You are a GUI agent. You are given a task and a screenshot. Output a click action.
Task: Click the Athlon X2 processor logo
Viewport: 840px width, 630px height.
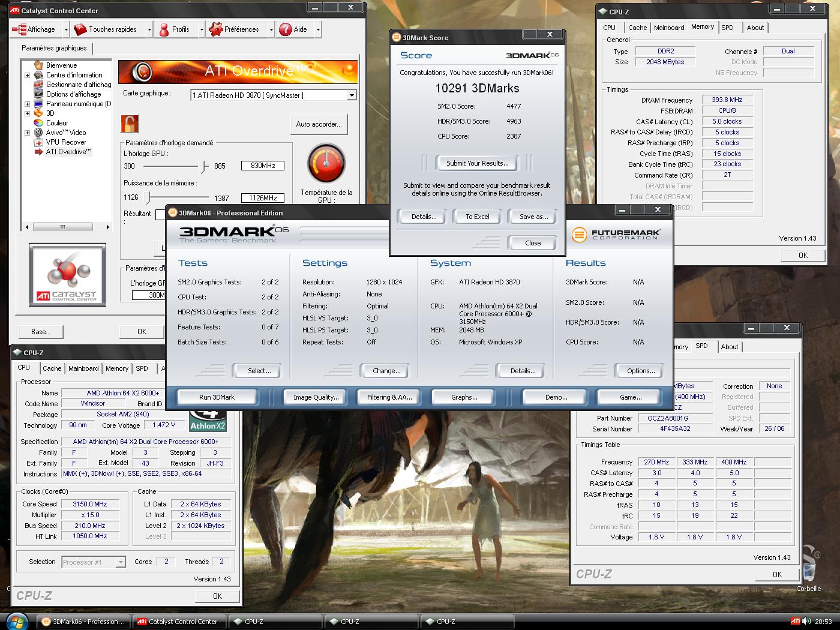coord(208,420)
